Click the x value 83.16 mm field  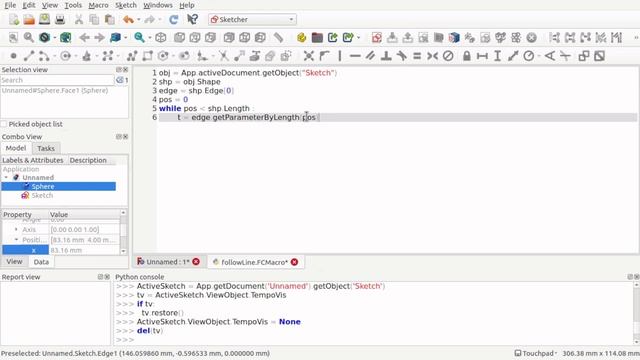84,250
